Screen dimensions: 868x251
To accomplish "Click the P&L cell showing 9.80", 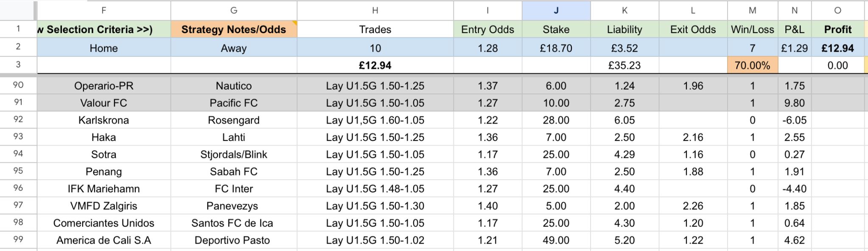I will pyautogui.click(x=794, y=103).
